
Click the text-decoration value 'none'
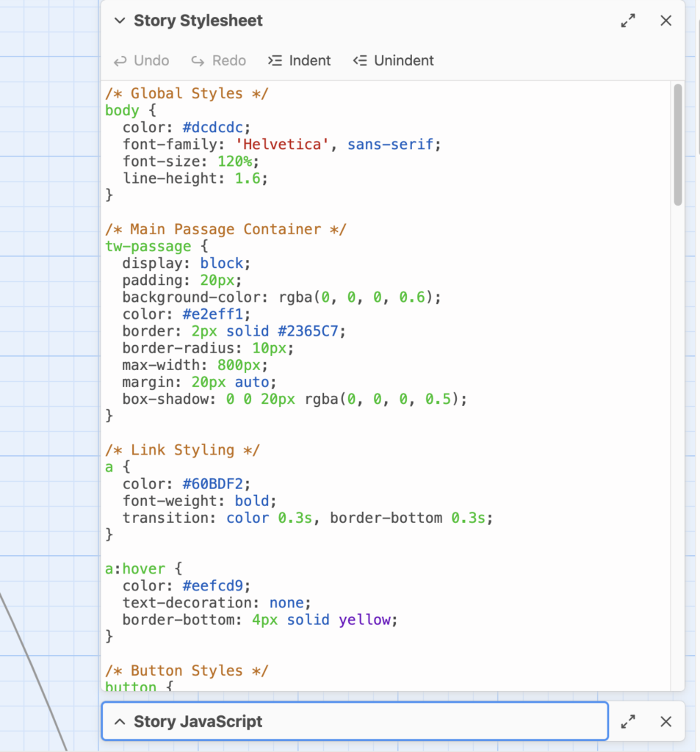pyautogui.click(x=286, y=603)
